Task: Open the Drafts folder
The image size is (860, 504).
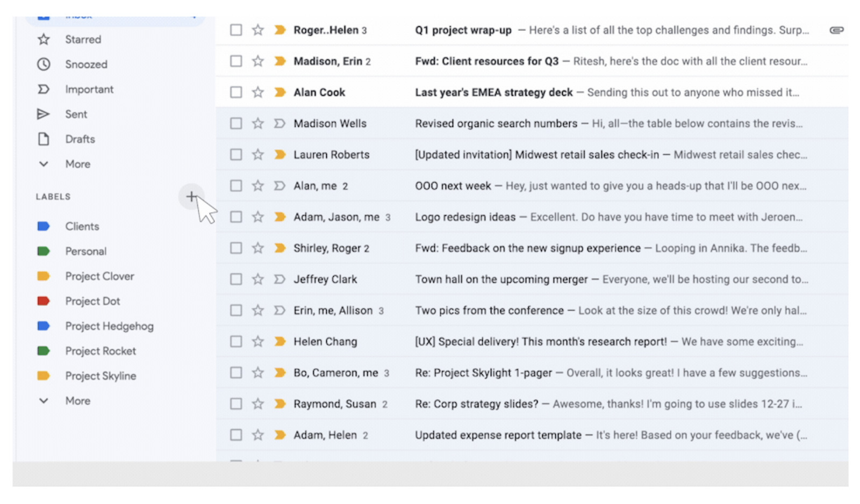Action: click(80, 139)
